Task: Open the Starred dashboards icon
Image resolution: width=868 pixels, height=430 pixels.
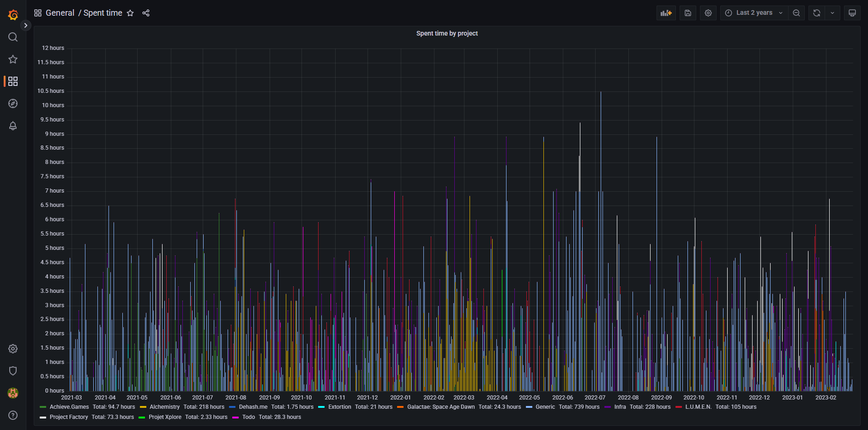Action: (13, 59)
